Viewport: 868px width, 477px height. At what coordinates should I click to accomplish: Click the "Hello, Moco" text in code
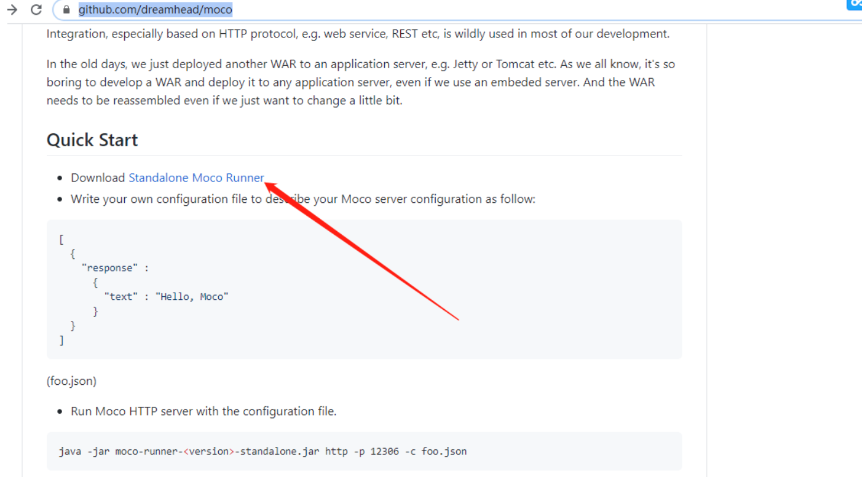(x=192, y=296)
